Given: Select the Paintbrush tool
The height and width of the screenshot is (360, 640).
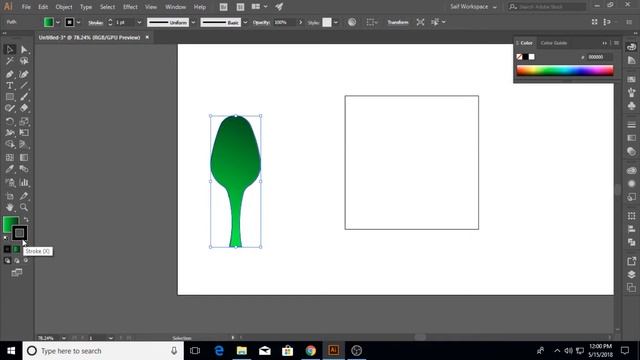Looking at the screenshot, I should point(24,97).
